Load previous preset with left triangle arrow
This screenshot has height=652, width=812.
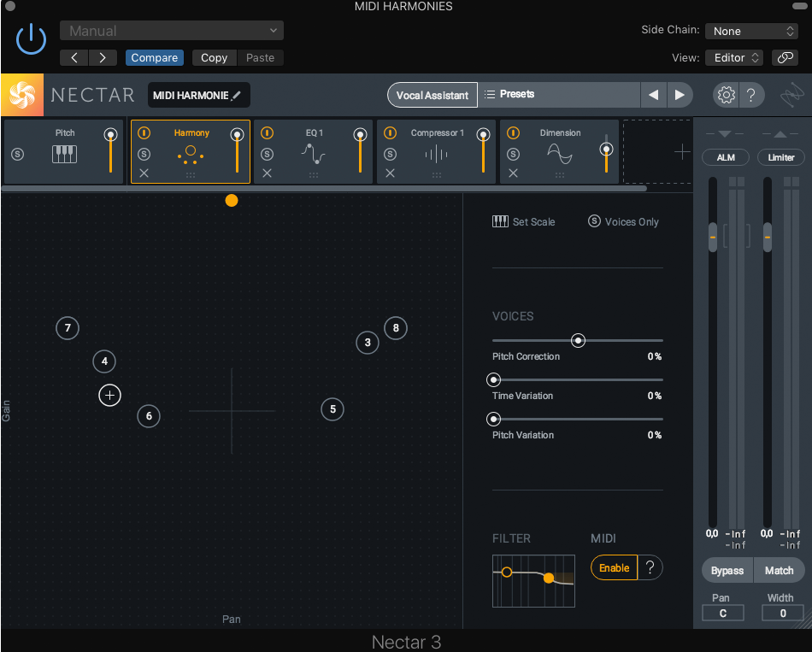654,95
